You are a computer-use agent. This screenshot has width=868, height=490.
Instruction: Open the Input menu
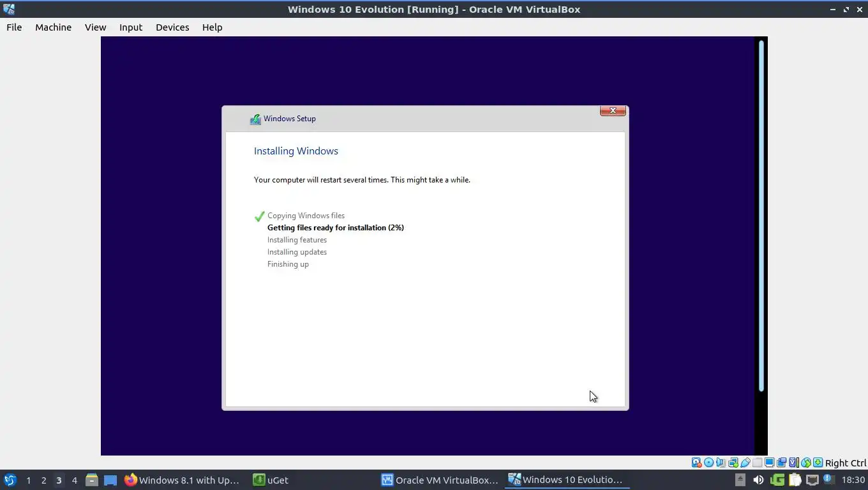pos(131,27)
